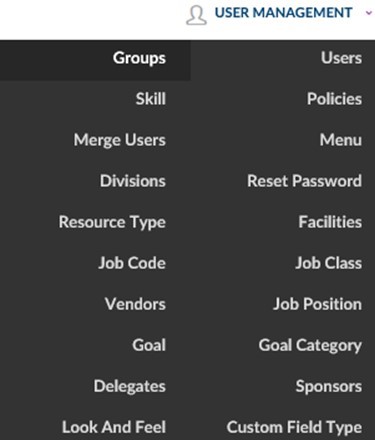Open the Menu entry

341,140
